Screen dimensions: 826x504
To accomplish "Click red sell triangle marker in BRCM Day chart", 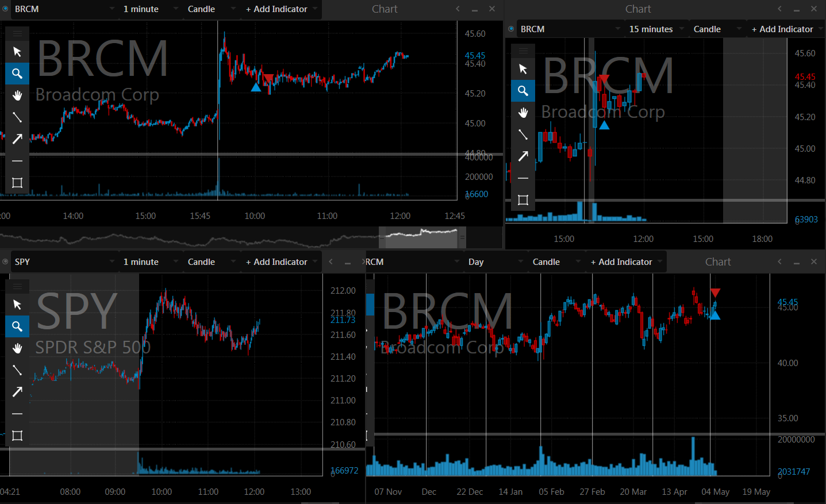I will coord(715,293).
